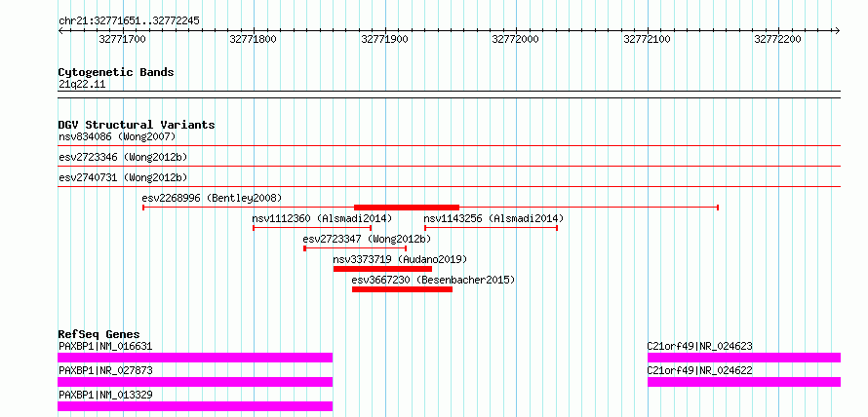Click the 32772200 ruler tick label
This screenshot has width=868, height=417.
coord(777,39)
